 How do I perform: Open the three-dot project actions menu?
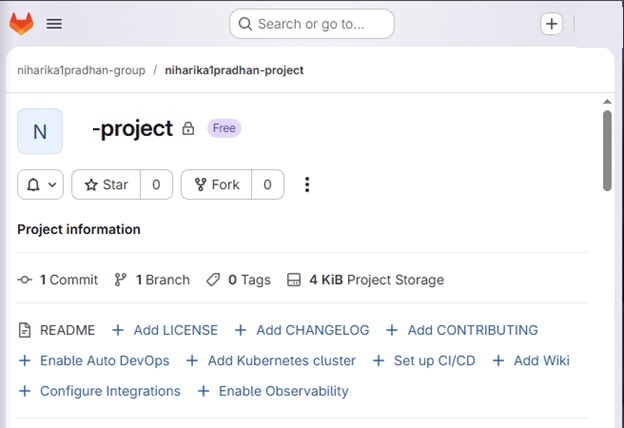[x=307, y=185]
